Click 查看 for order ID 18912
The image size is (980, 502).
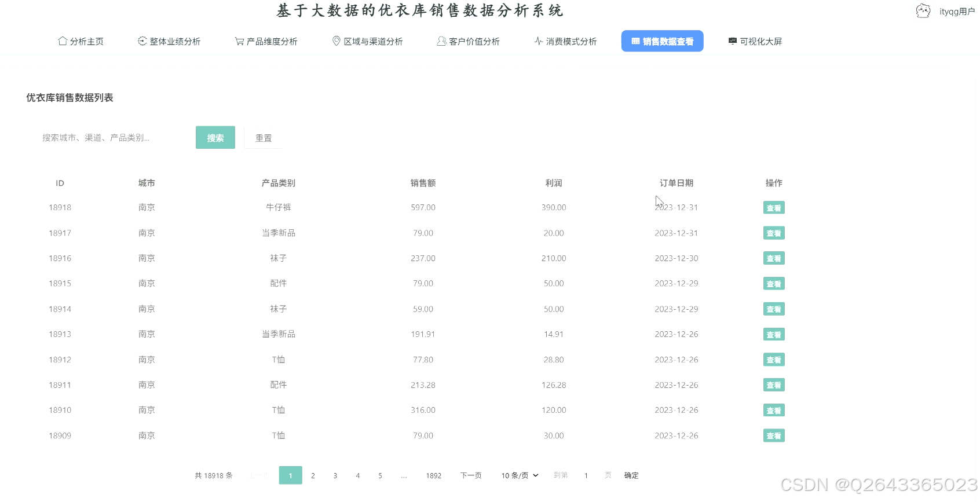[774, 360]
